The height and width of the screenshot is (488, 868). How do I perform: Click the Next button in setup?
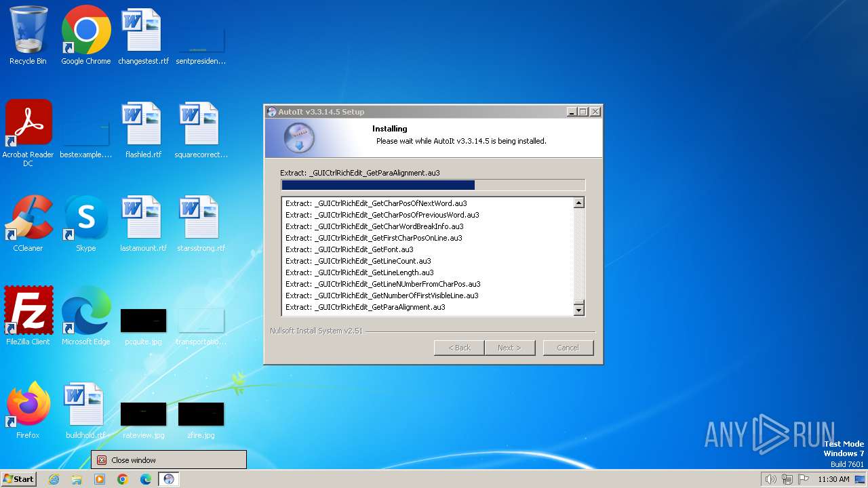click(x=509, y=348)
